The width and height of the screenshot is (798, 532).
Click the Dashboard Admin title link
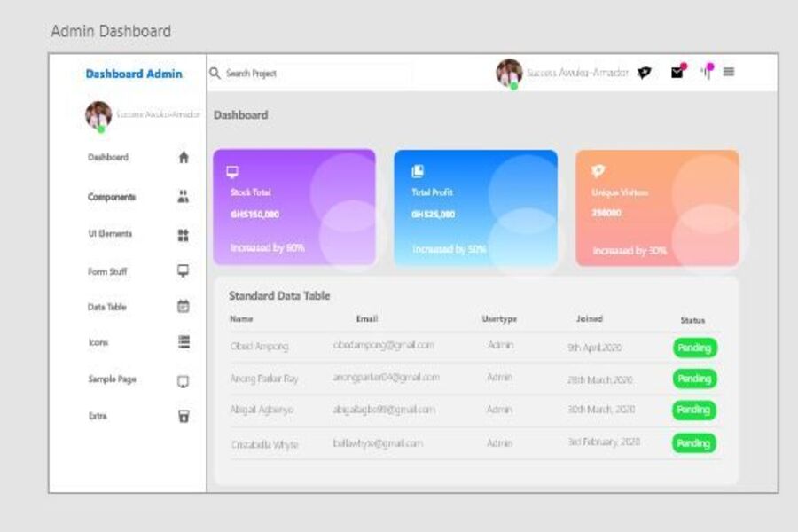click(134, 74)
